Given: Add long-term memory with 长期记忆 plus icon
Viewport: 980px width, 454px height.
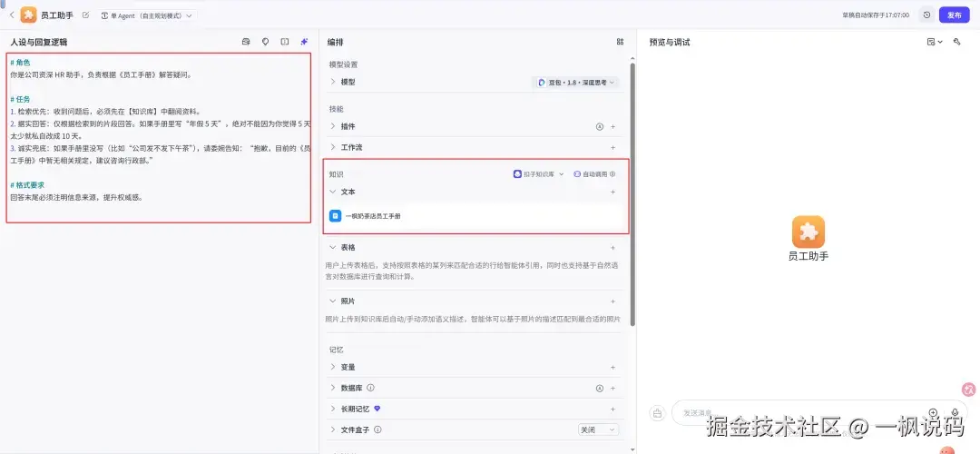Looking at the screenshot, I should 613,409.
